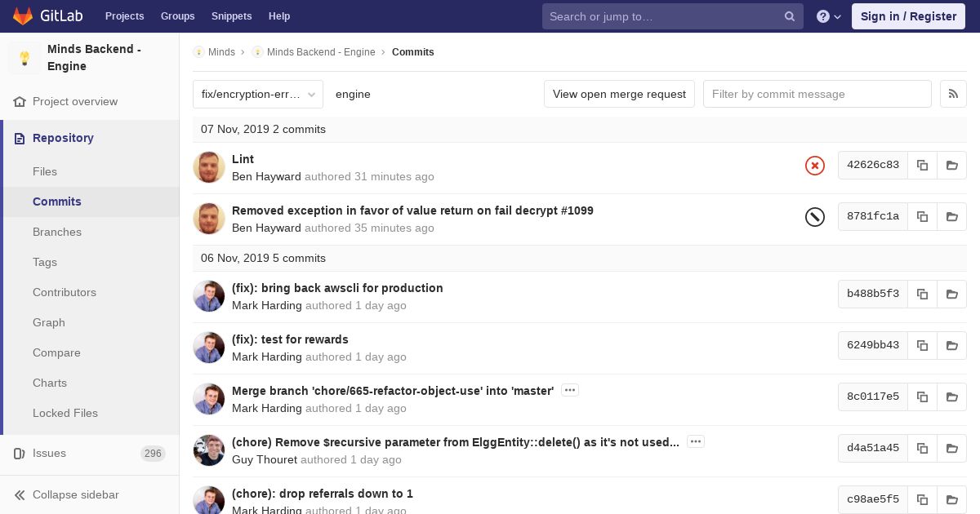
Task: Click the Sign in / Register button
Action: click(908, 16)
